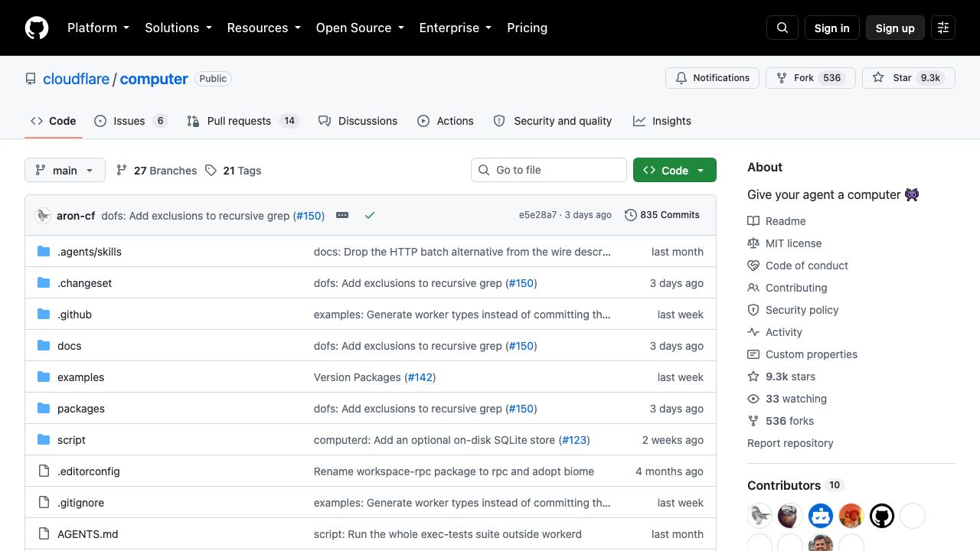Image resolution: width=980 pixels, height=551 pixels.
Task: Open the script folder
Action: [x=71, y=440]
